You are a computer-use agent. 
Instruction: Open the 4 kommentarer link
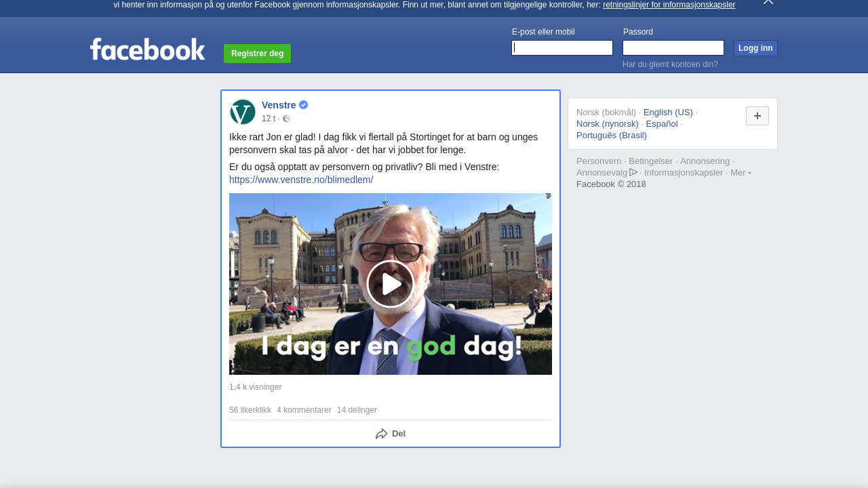304,410
